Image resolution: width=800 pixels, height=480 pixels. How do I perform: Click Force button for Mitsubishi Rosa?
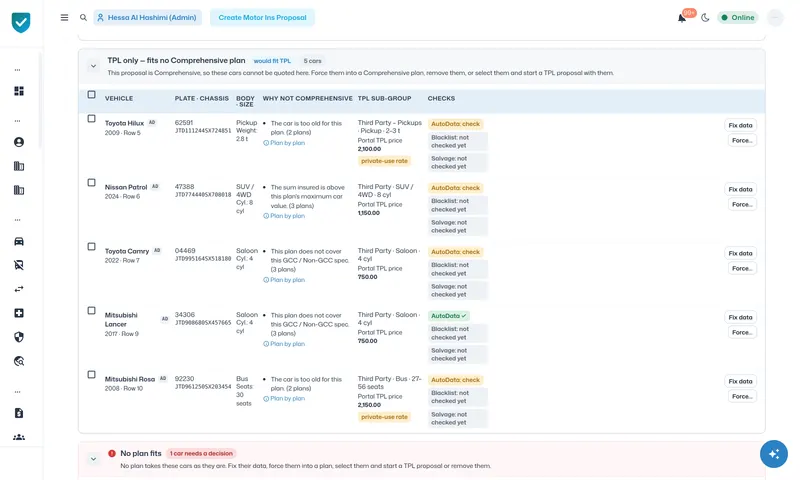click(742, 396)
